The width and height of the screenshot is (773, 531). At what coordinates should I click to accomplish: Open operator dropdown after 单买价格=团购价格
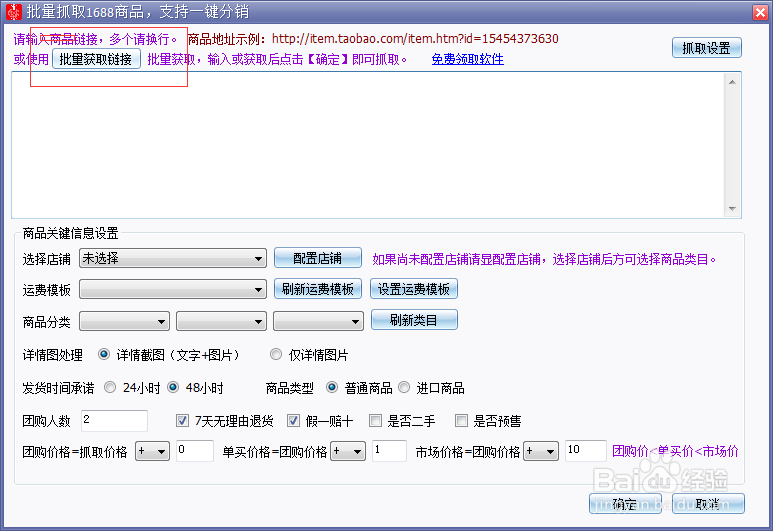348,451
